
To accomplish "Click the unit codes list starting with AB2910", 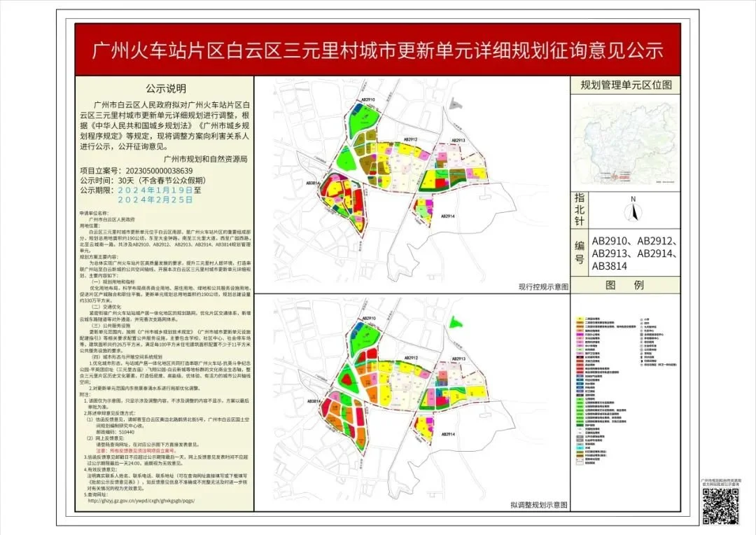I will click(633, 253).
